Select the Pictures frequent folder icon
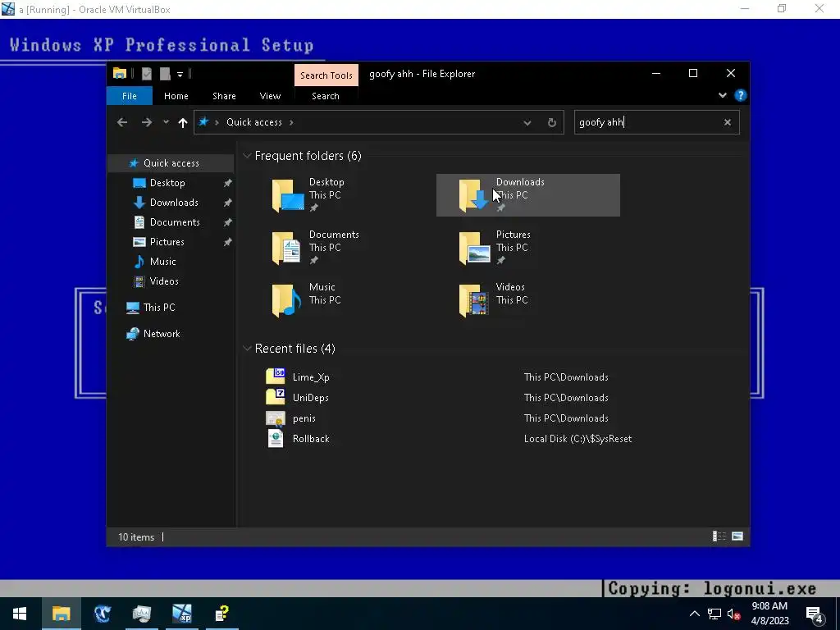Viewport: 840px width, 630px height. [x=473, y=248]
